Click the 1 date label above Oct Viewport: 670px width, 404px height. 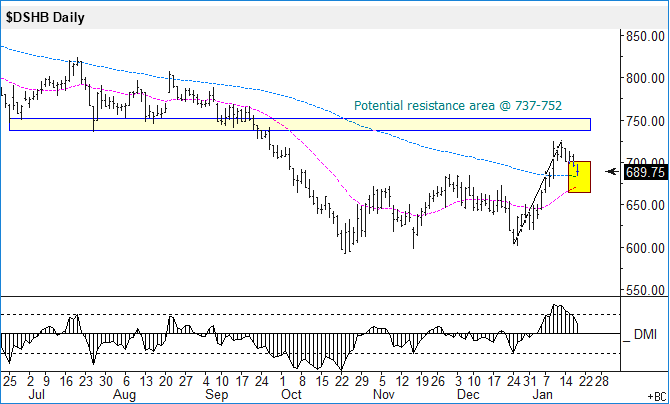[282, 381]
